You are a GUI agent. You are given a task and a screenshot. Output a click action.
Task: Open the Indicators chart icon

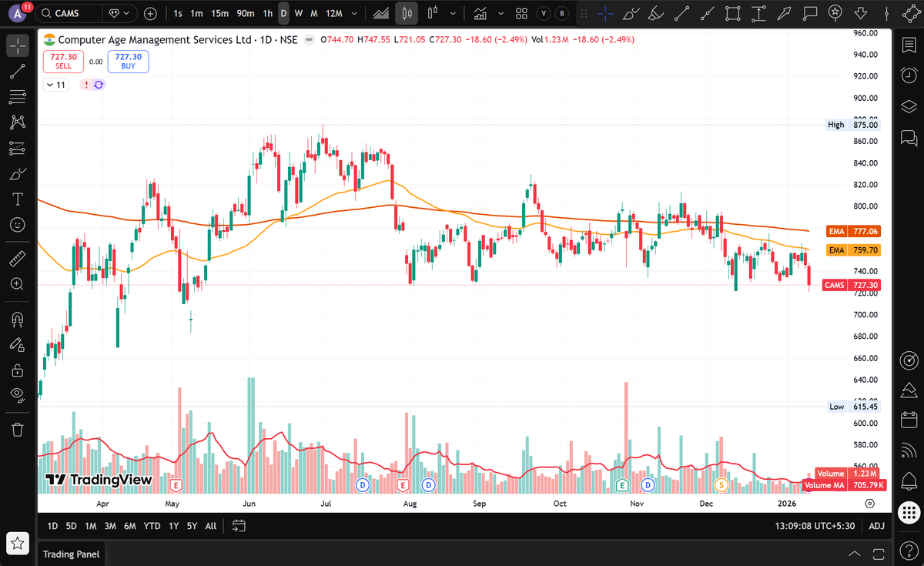480,13
